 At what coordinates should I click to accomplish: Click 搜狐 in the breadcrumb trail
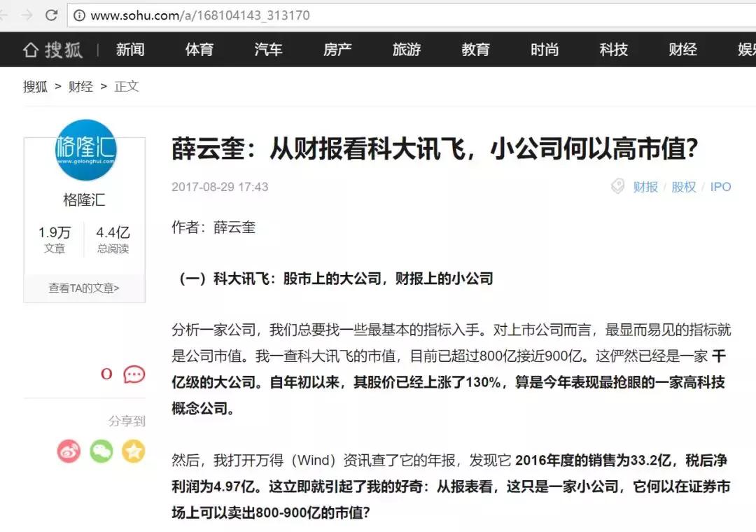point(36,86)
